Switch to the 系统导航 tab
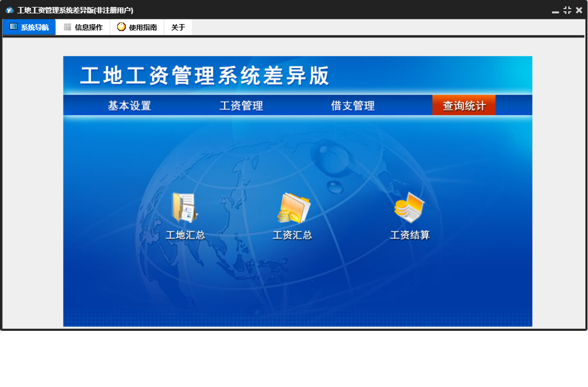The width and height of the screenshot is (588, 387). click(x=29, y=27)
